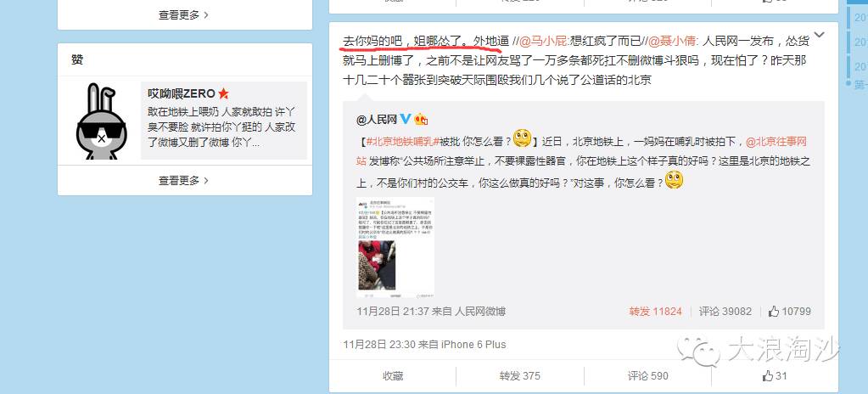
Task: Expand the top 查看更多 link
Action: 184,15
